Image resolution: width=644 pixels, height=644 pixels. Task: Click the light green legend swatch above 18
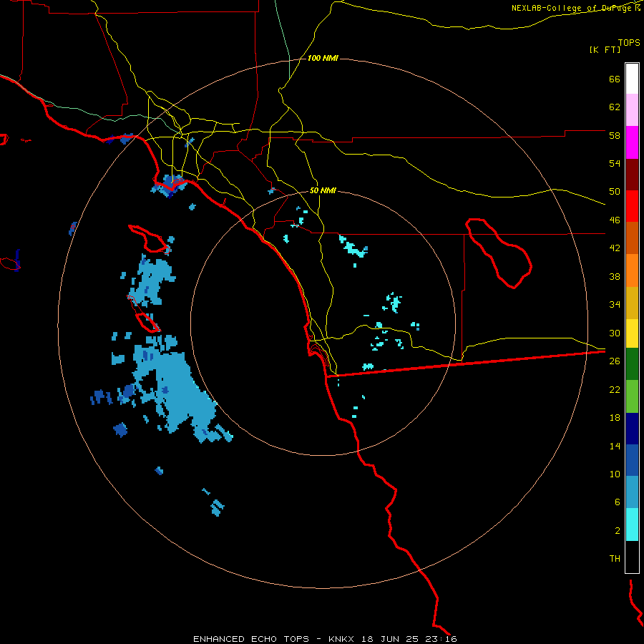click(x=632, y=396)
